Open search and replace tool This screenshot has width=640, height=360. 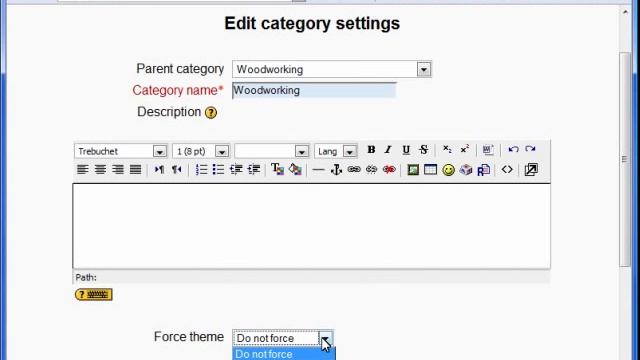(x=484, y=170)
